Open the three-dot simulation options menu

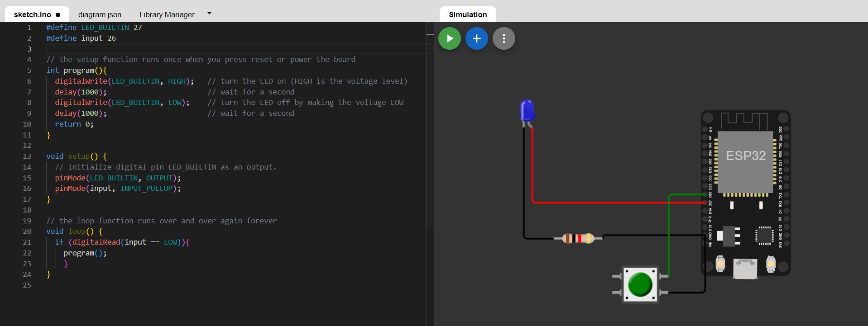click(x=504, y=38)
